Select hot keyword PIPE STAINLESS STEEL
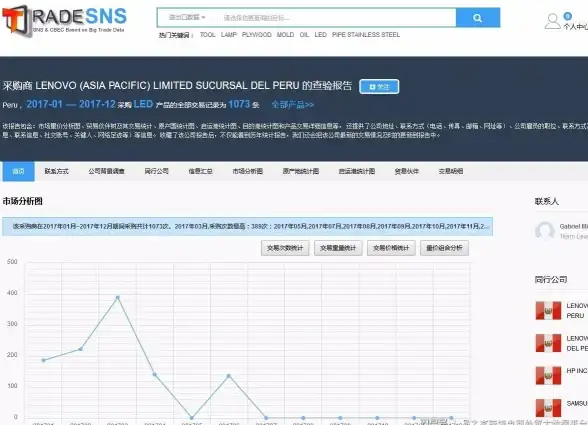Viewport: 588px width, 425px height. pos(366,35)
